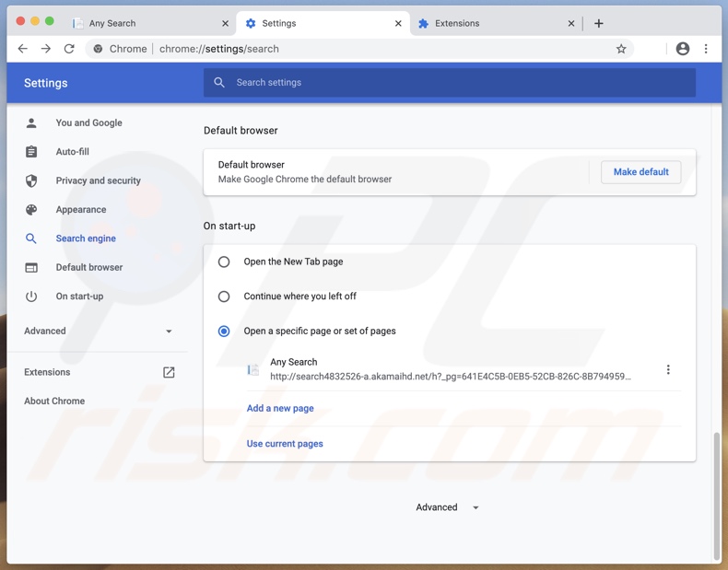Close the Settings tab
The height and width of the screenshot is (570, 728).
tap(398, 23)
